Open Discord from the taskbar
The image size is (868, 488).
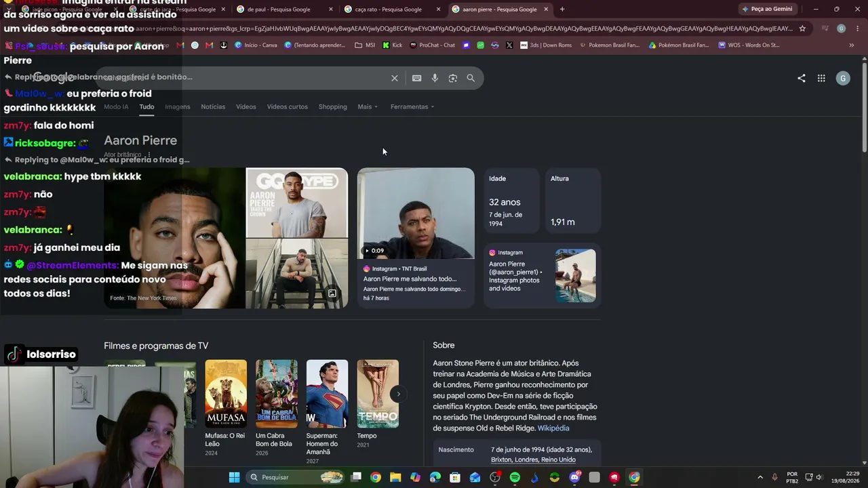(574, 477)
